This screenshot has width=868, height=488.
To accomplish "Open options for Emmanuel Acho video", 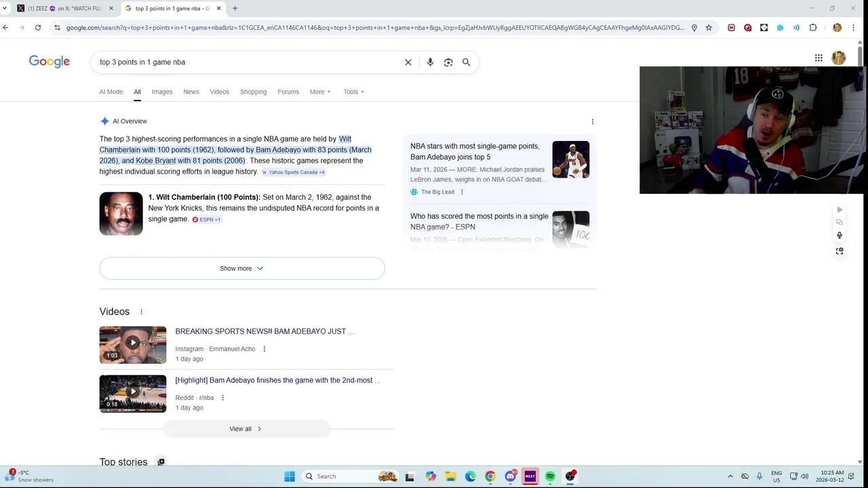I will click(264, 349).
